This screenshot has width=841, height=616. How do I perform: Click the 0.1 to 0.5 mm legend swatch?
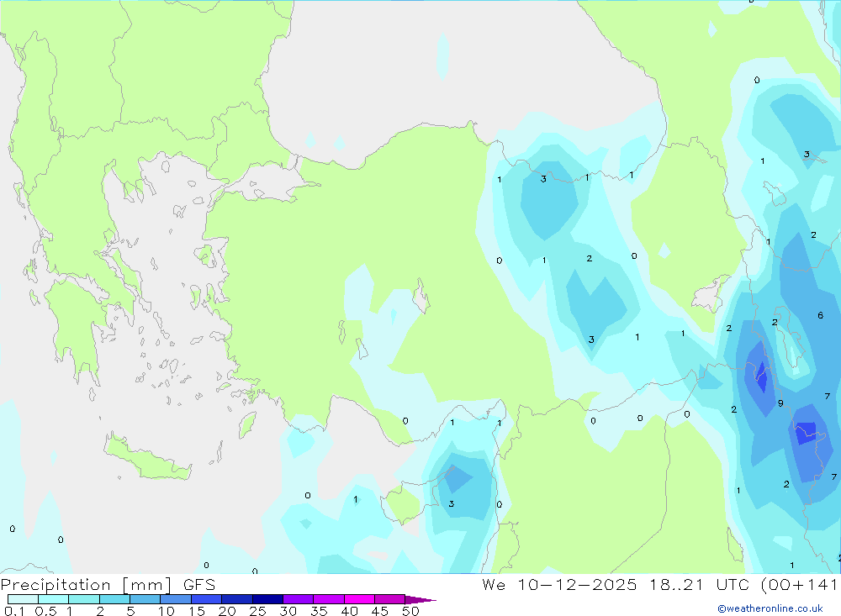click(x=23, y=599)
